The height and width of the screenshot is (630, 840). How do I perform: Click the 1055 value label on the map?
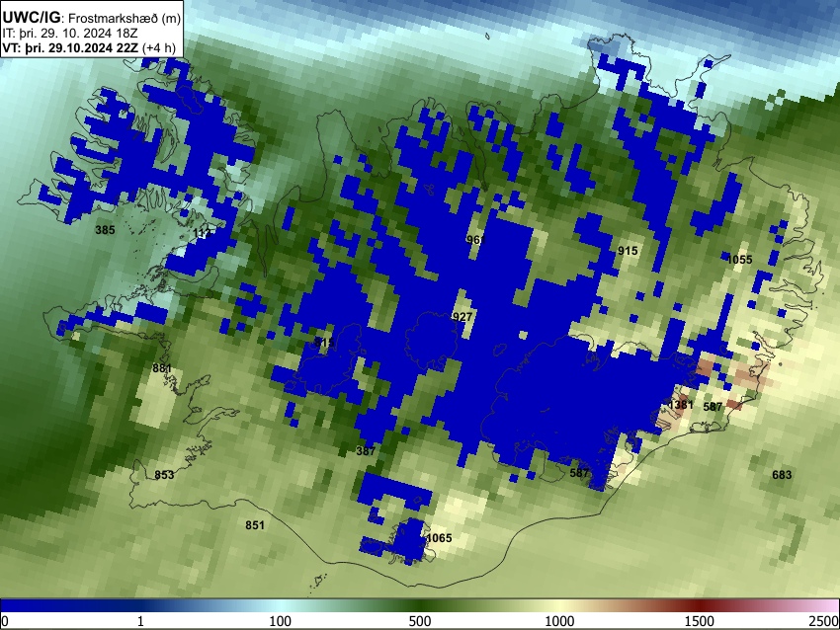point(740,260)
